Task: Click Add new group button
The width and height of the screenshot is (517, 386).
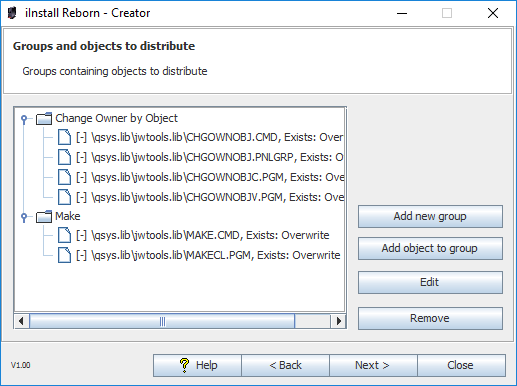Action: coord(430,217)
